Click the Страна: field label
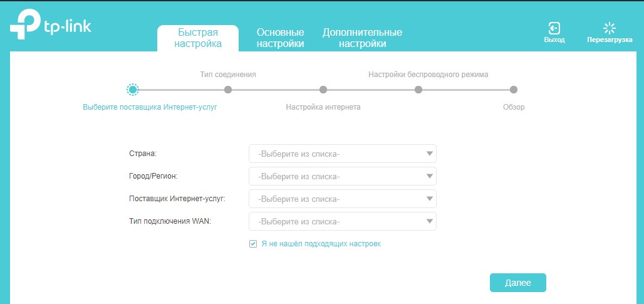Screen dimensions: 644x304 (143, 154)
